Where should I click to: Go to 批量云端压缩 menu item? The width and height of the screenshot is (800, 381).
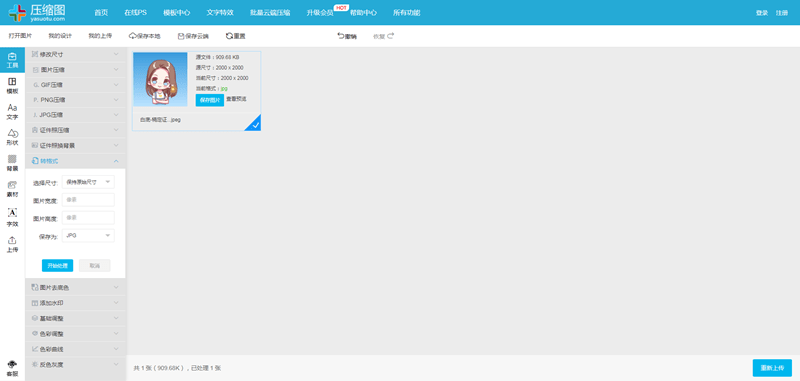(x=270, y=13)
